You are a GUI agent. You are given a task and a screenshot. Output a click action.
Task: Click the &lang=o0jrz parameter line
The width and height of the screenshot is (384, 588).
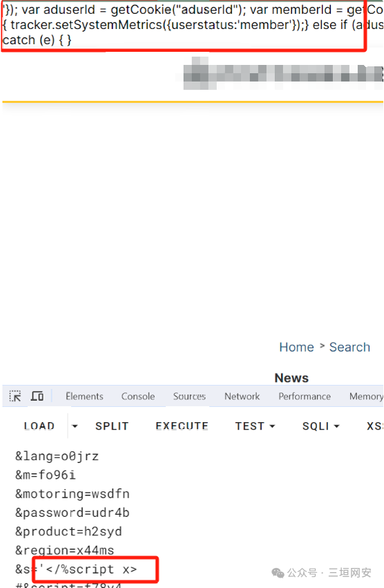point(57,457)
